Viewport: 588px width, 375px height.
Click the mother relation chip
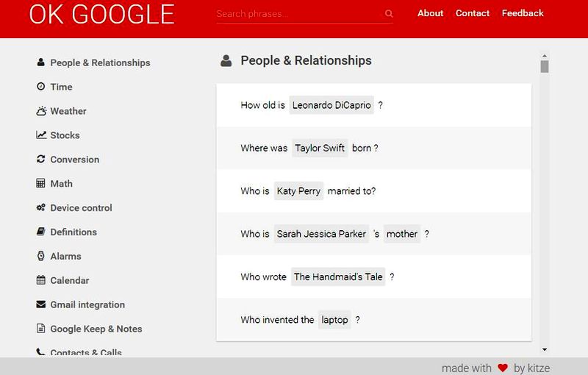tap(402, 234)
